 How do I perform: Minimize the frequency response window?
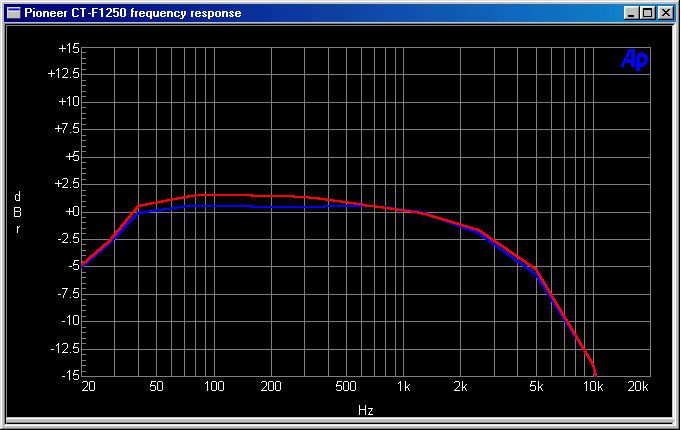click(631, 13)
